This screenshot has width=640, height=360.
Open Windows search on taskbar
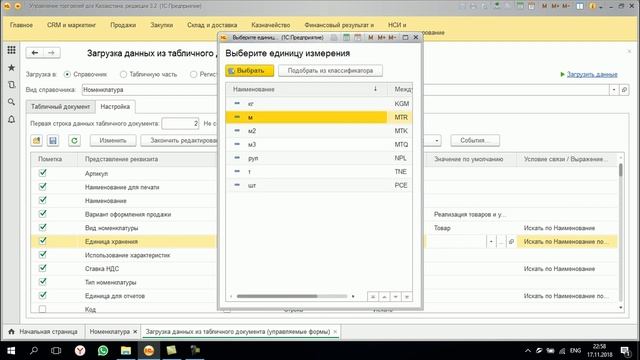point(34,351)
